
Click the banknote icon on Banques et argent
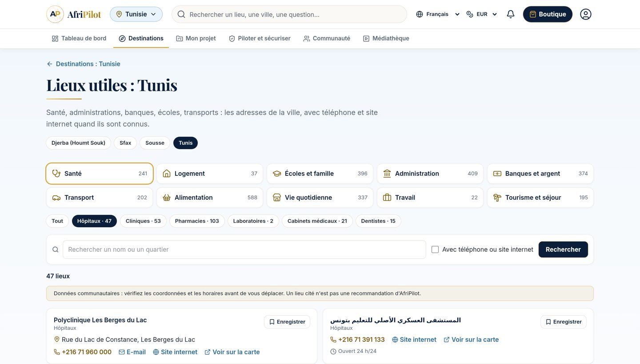pos(497,174)
